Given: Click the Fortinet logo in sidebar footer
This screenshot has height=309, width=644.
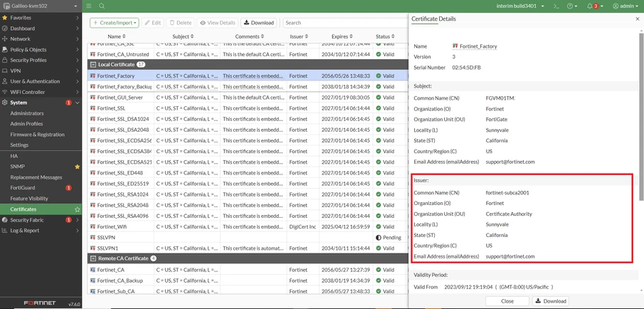Looking at the screenshot, I should point(41,303).
